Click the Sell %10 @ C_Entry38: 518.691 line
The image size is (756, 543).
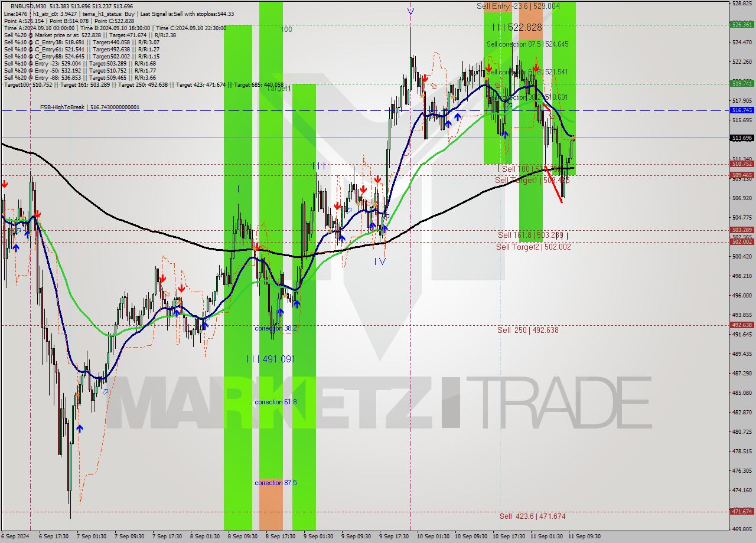coord(82,42)
